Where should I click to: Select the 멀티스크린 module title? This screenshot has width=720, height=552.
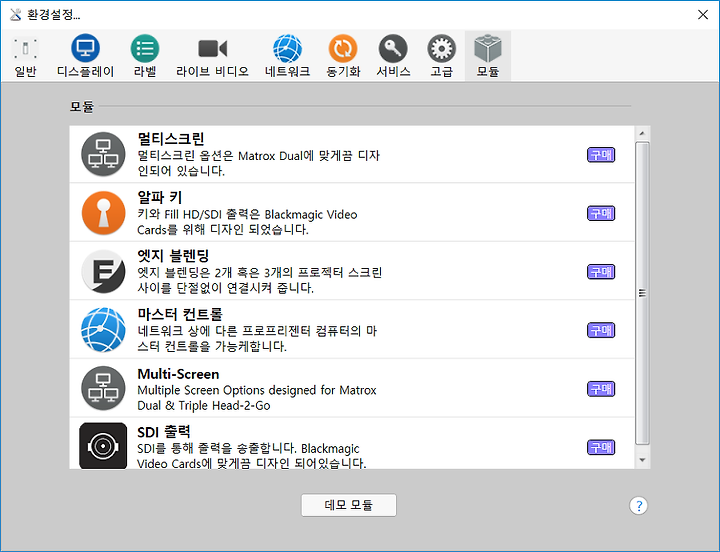171,139
